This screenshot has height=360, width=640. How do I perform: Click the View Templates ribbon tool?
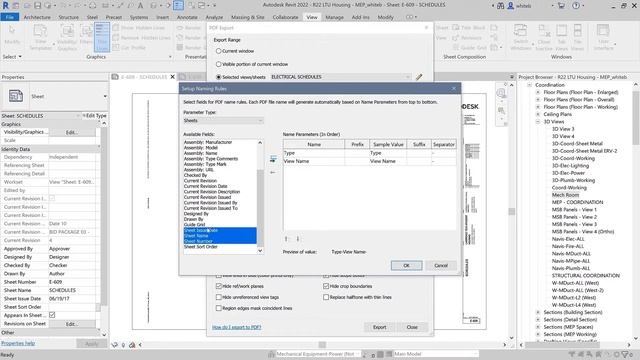tap(40, 37)
